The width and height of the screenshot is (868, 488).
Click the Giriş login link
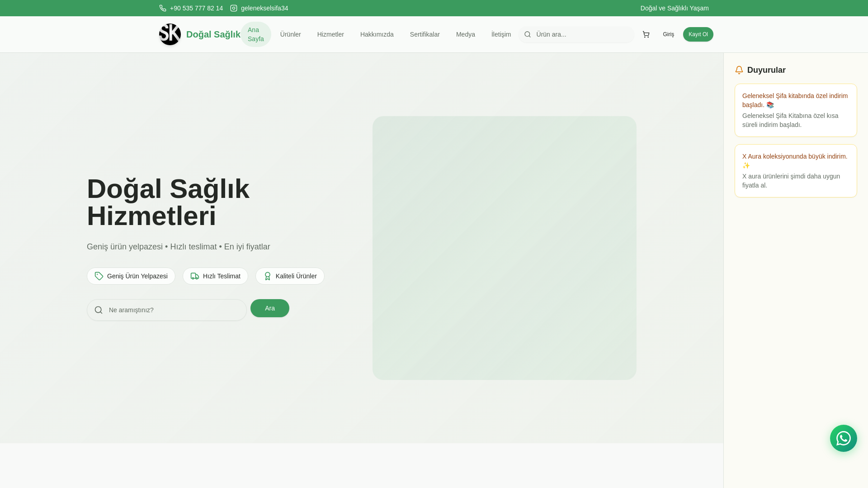[669, 34]
